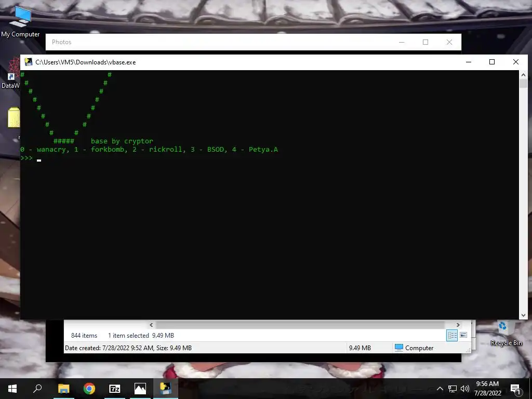The width and height of the screenshot is (532, 399).
Task: Switch Explorer to large thumbnails view icon
Action: [463, 335]
